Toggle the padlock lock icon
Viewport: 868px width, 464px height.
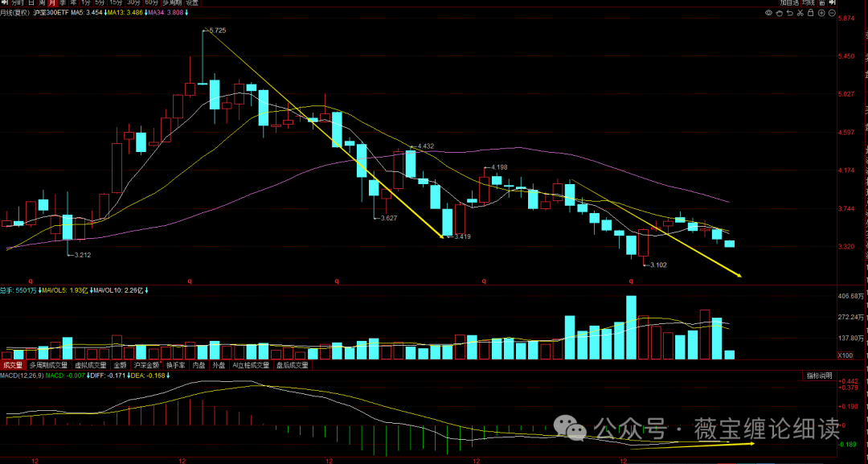tap(810, 13)
